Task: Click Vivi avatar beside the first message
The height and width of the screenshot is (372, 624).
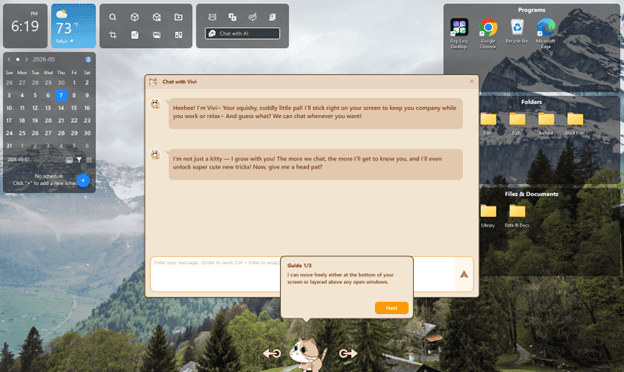Action: pyautogui.click(x=155, y=104)
